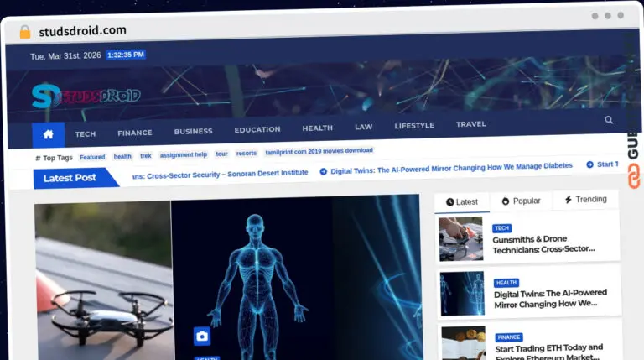Click the home icon in navigation bar
This screenshot has width=644, height=360.
(48, 134)
